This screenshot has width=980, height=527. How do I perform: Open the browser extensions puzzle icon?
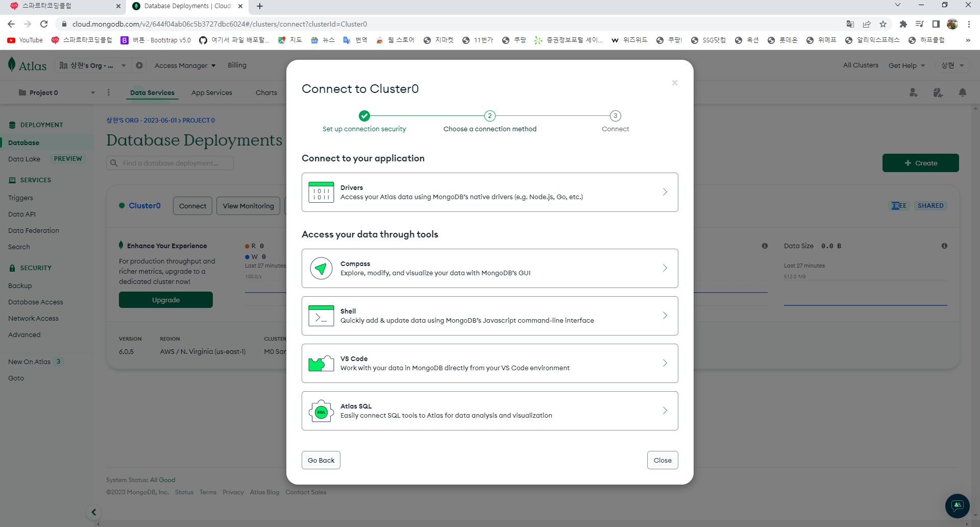click(x=903, y=24)
